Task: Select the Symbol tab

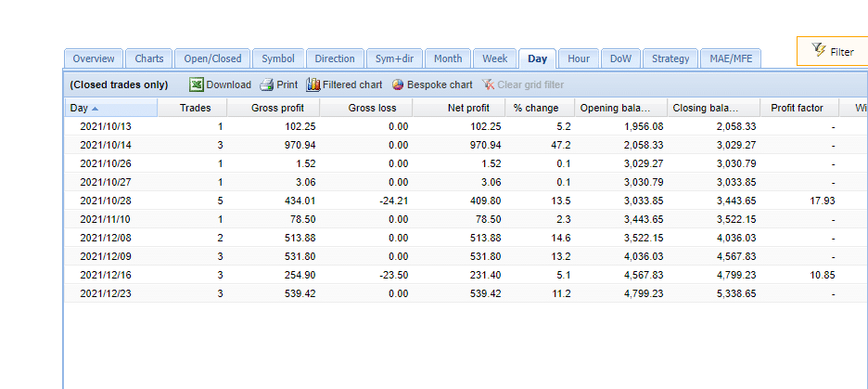Action: [x=278, y=58]
